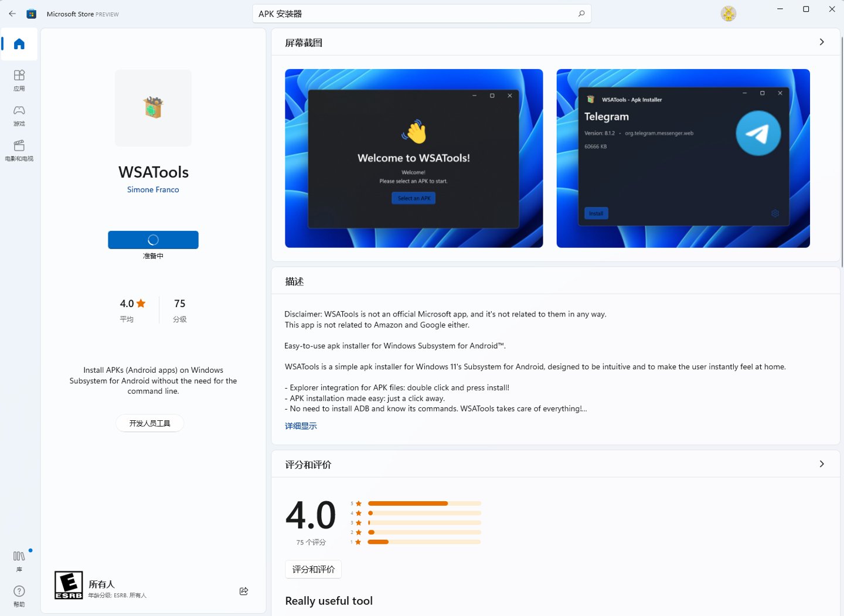Click the search magnifier icon
The width and height of the screenshot is (844, 616).
(581, 13)
